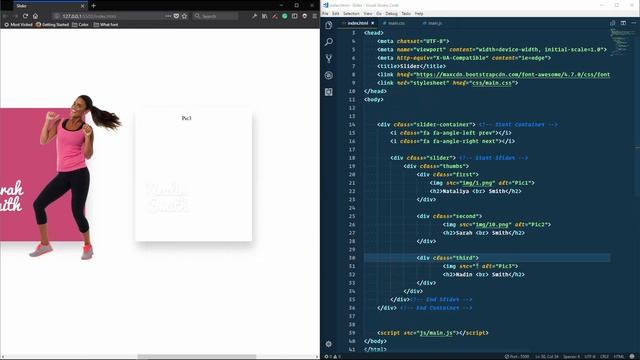Click the browser horizontal scrollbar thumb

[x=197, y=357]
